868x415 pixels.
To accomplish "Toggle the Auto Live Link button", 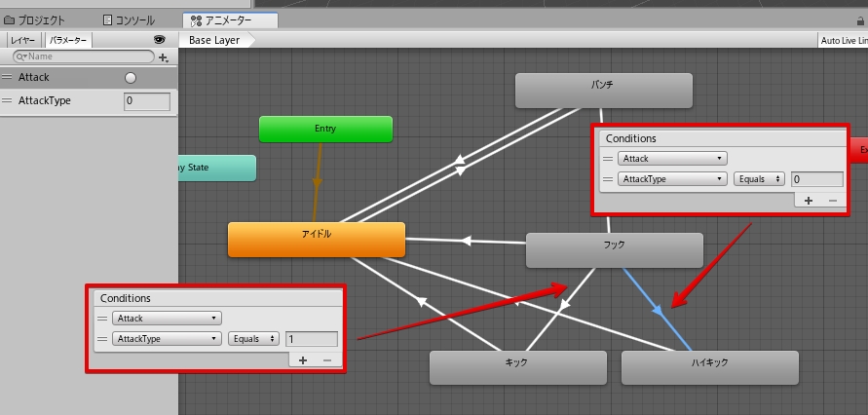I will click(x=843, y=40).
